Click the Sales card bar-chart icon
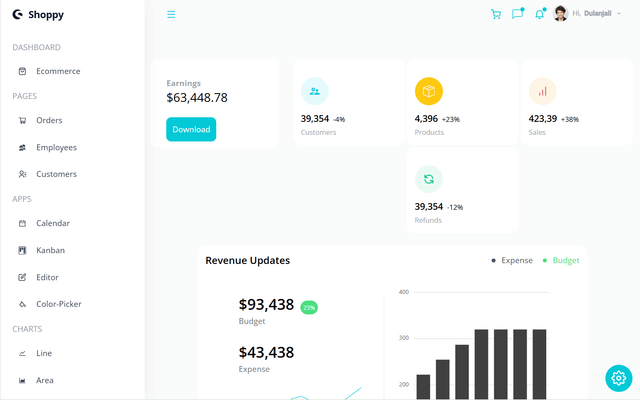 point(542,91)
